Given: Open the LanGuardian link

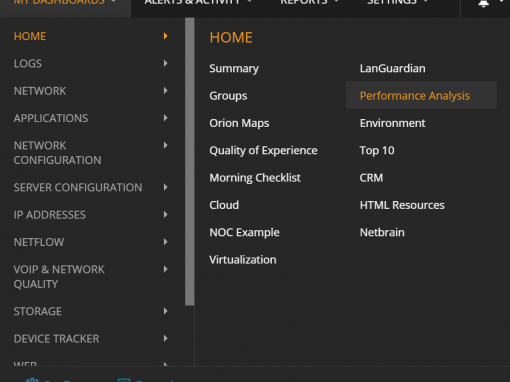Looking at the screenshot, I should (392, 69).
